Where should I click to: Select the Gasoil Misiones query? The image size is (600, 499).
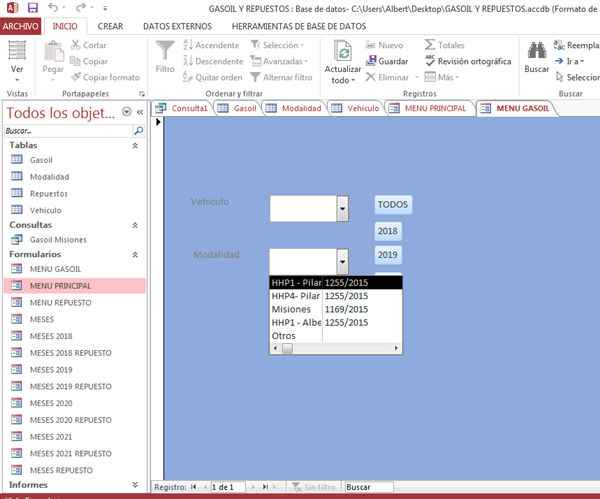pyautogui.click(x=75, y=240)
